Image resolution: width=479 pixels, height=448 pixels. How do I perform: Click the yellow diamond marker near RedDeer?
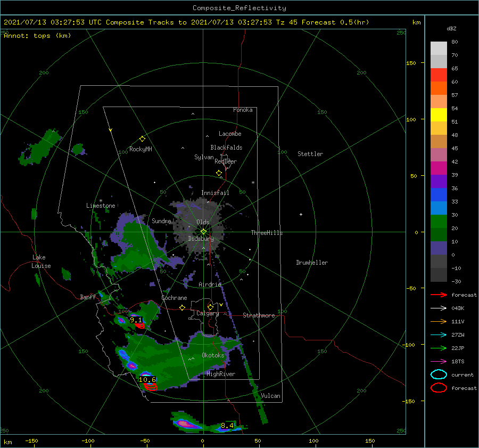coord(219,173)
